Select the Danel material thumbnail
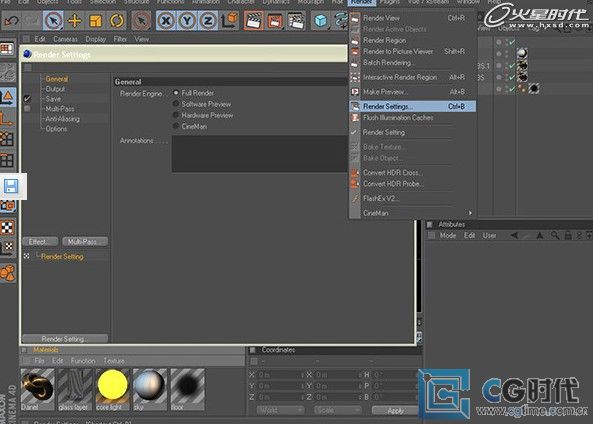Viewport: 593px width, 424px height. (x=37, y=389)
